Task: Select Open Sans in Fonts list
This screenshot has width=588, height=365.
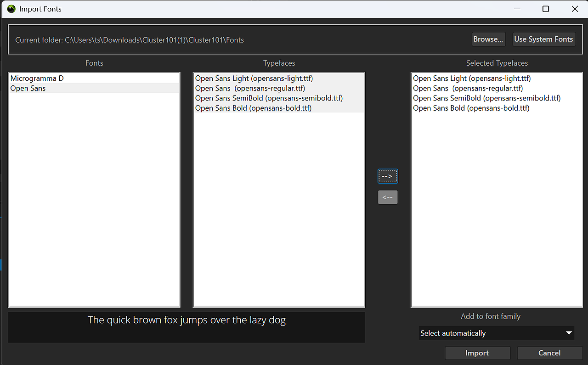Action: [x=94, y=88]
